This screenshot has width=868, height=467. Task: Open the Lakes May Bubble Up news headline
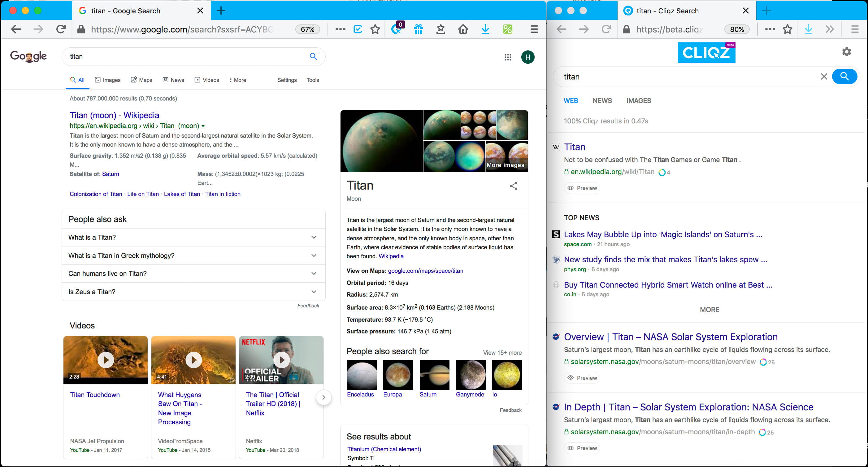tap(663, 234)
